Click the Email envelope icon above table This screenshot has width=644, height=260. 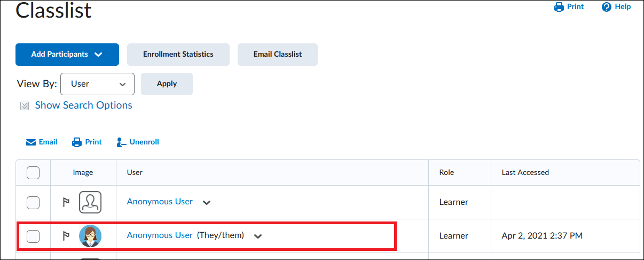[30, 142]
